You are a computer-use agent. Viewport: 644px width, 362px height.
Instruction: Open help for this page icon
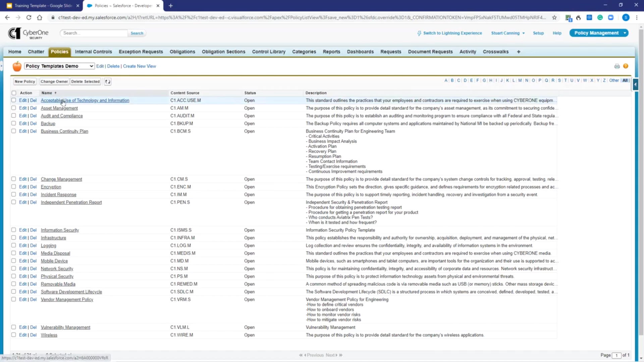point(626,66)
